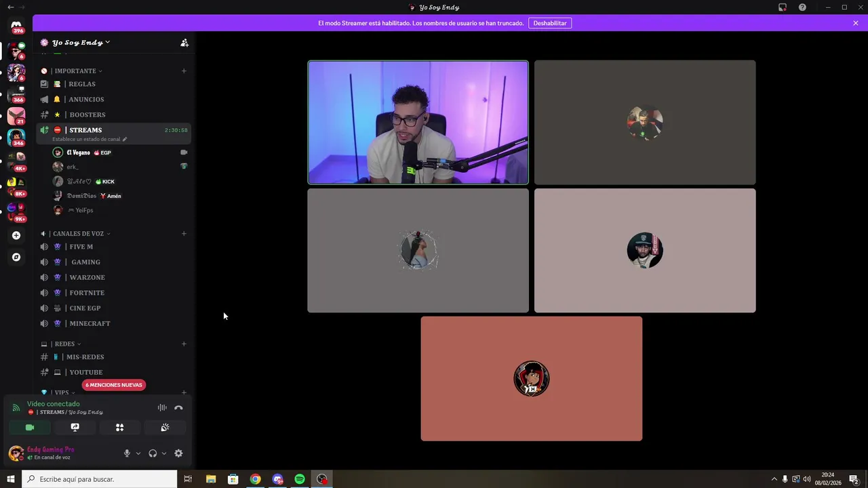Screen dimensions: 868x488
Task: Toggle your camera off
Action: click(30, 427)
